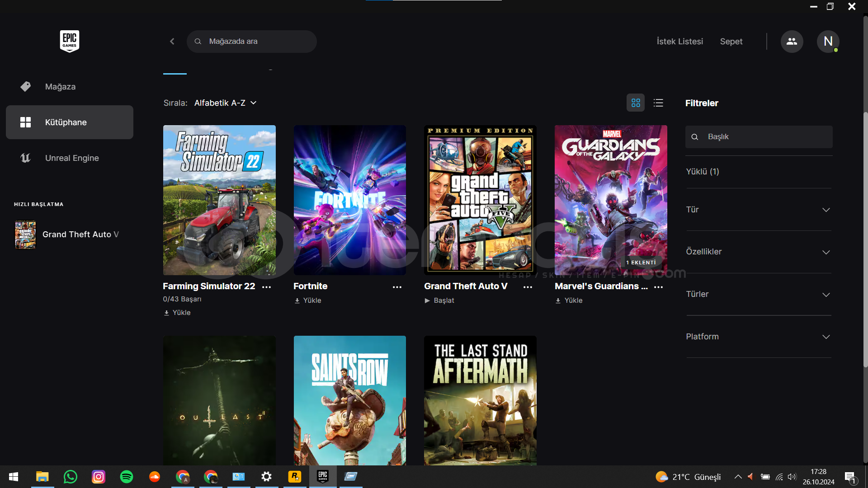Click the store search field
The height and width of the screenshot is (488, 868).
[252, 41]
